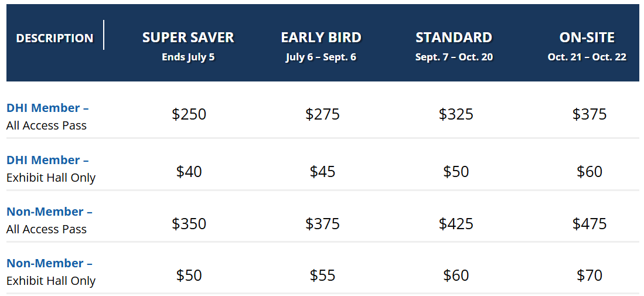Open the Non-Member link above Exhibit Hall Only
The height and width of the screenshot is (296, 644).
[49, 263]
